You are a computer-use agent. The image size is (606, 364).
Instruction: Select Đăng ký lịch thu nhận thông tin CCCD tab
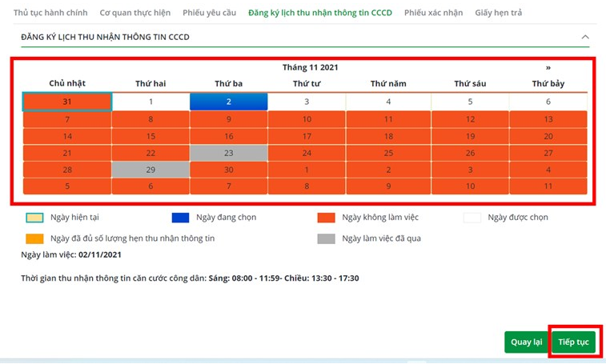coord(320,13)
